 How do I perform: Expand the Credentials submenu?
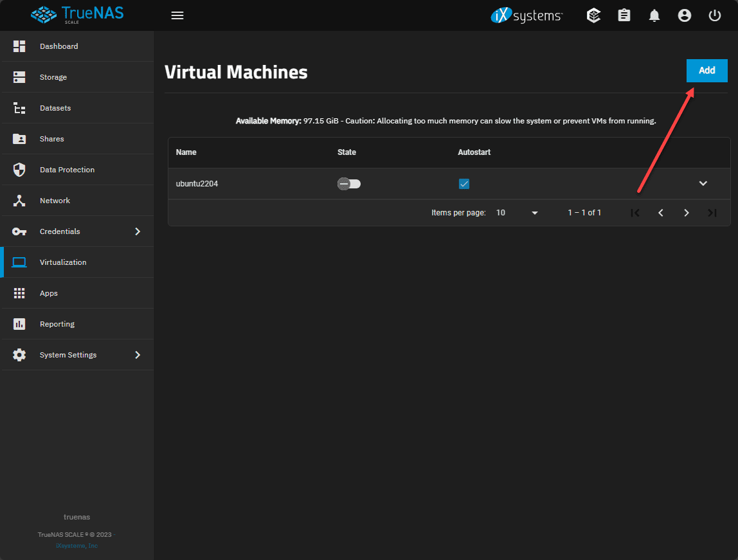[x=137, y=231]
